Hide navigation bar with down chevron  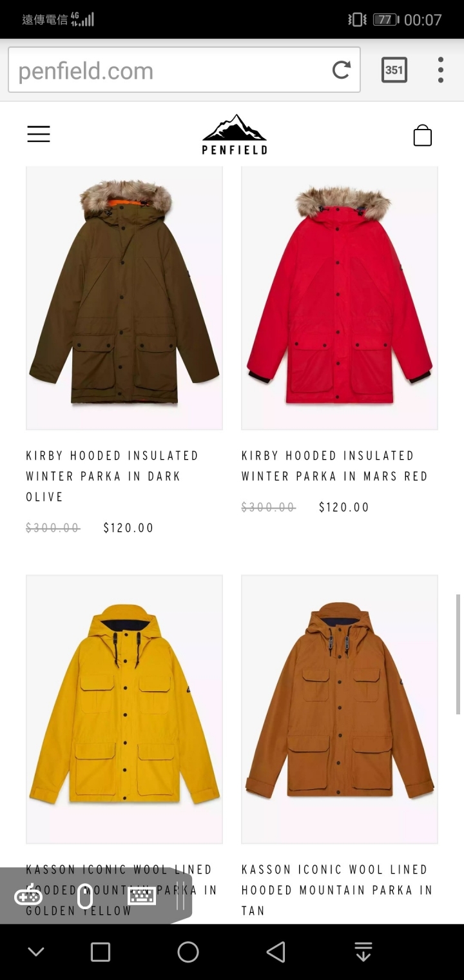(36, 952)
